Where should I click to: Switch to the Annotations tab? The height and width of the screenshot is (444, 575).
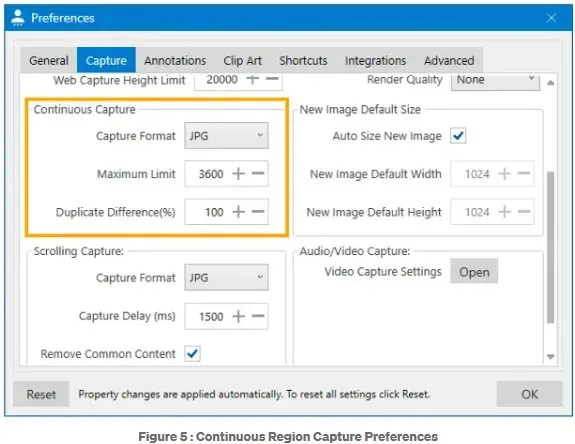click(x=175, y=60)
